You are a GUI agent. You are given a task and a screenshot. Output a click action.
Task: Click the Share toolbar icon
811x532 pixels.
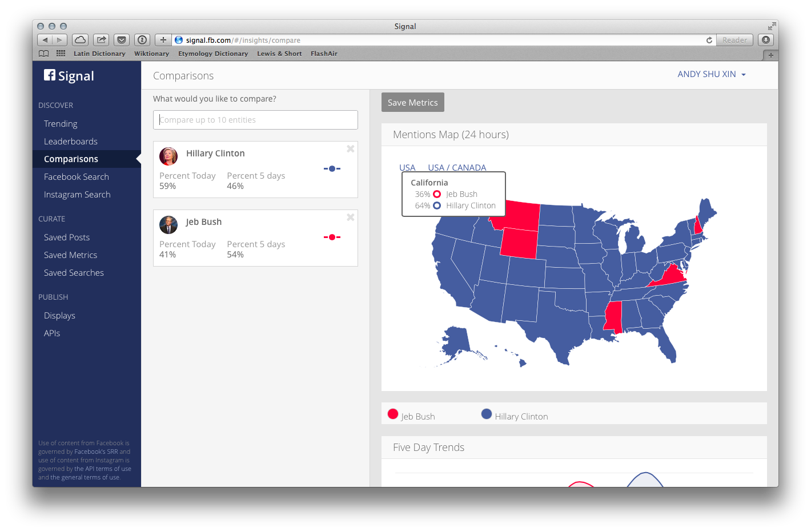point(101,40)
